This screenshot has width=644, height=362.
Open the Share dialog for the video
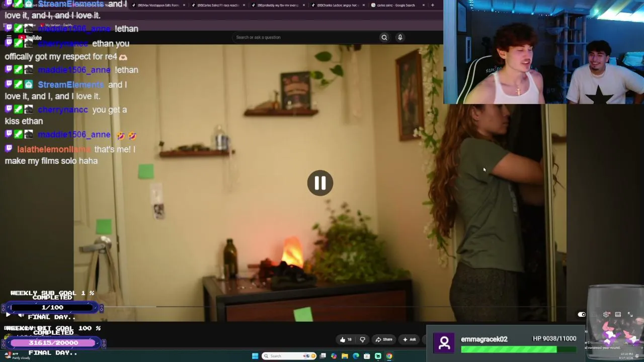384,339
